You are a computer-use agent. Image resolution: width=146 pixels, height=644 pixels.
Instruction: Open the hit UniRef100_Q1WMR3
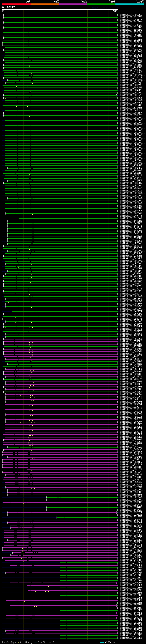coord(131,72)
